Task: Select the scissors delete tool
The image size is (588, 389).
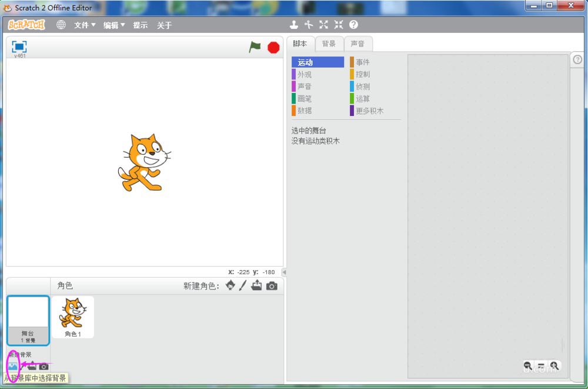Action: point(309,25)
